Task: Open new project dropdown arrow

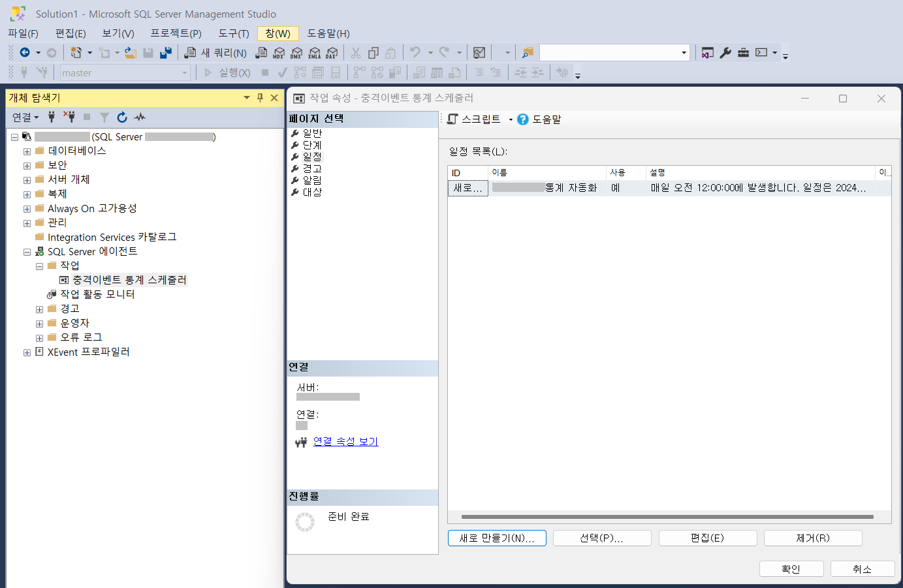Action: (89, 53)
